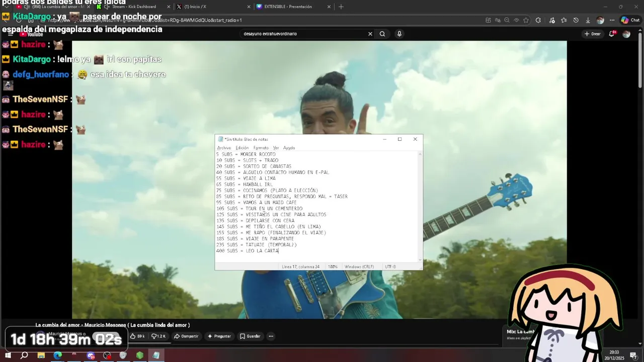Click the translate page icon in address bar
The image size is (644, 362).
[497, 20]
